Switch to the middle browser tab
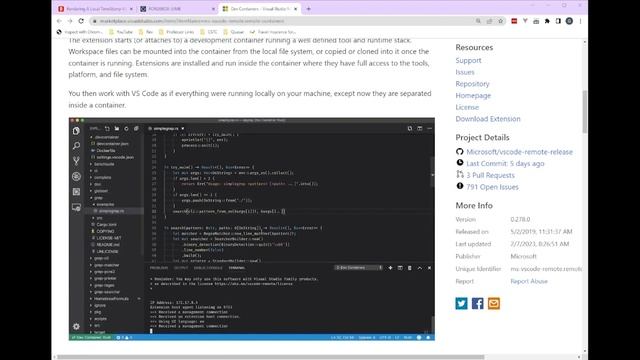640x360 pixels. pos(178,9)
